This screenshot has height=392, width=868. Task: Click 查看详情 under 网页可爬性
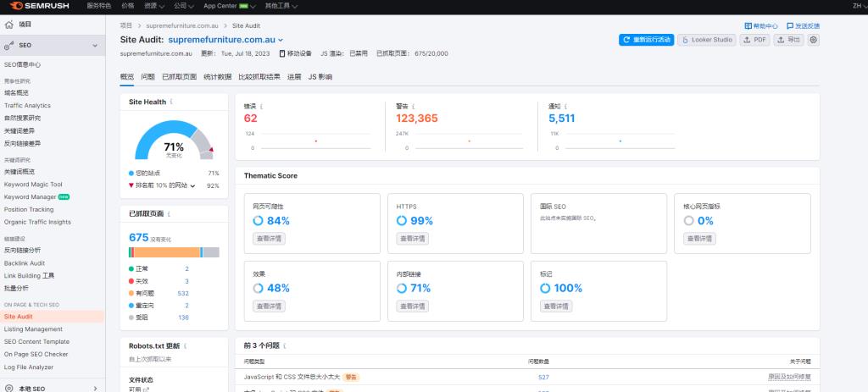pos(269,239)
